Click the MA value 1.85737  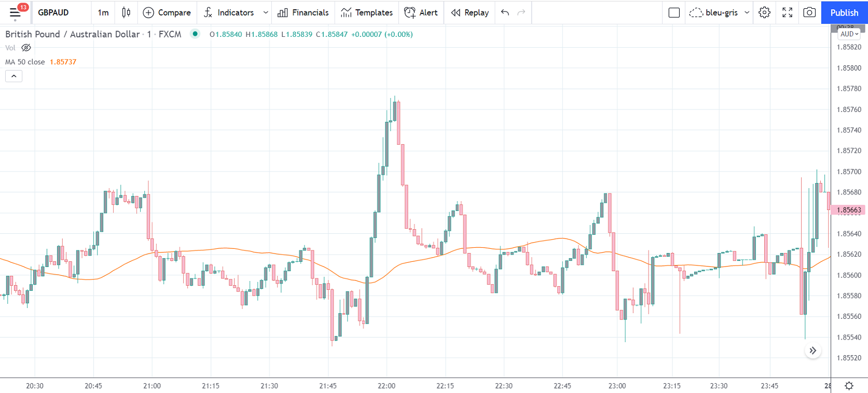[63, 62]
